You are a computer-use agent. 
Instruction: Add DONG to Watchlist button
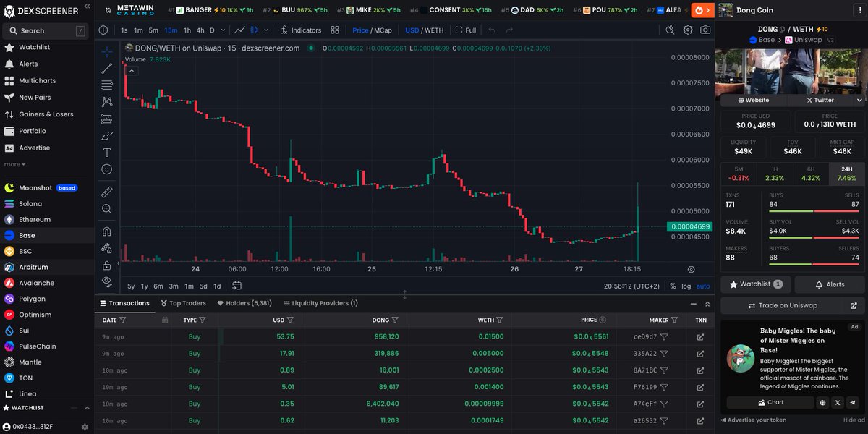click(x=756, y=284)
